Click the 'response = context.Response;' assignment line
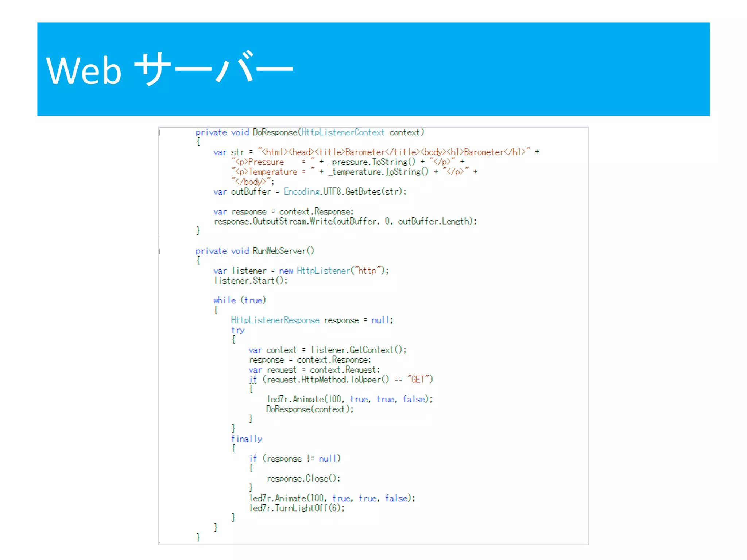Viewport: 747px width, 560px height. pos(310,360)
